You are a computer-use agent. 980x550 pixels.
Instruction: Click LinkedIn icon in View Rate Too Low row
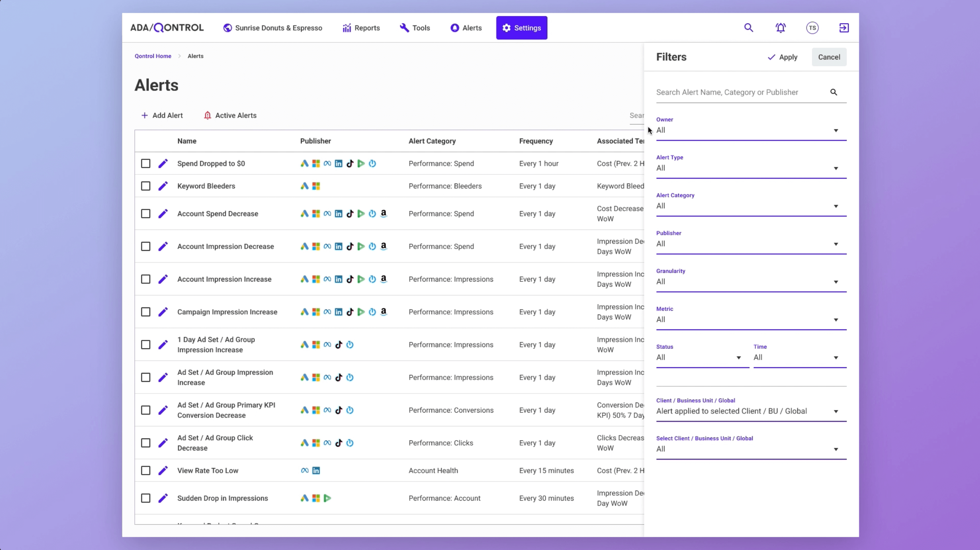(316, 470)
